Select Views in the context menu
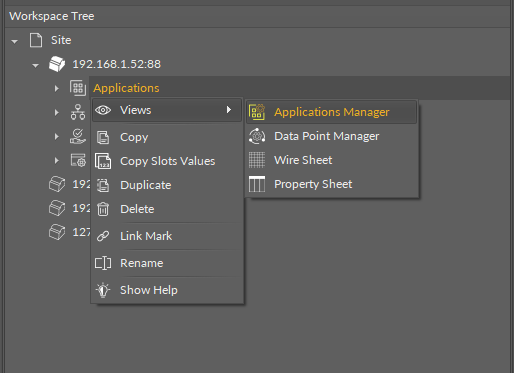This screenshot has height=373, width=514. pyautogui.click(x=167, y=110)
